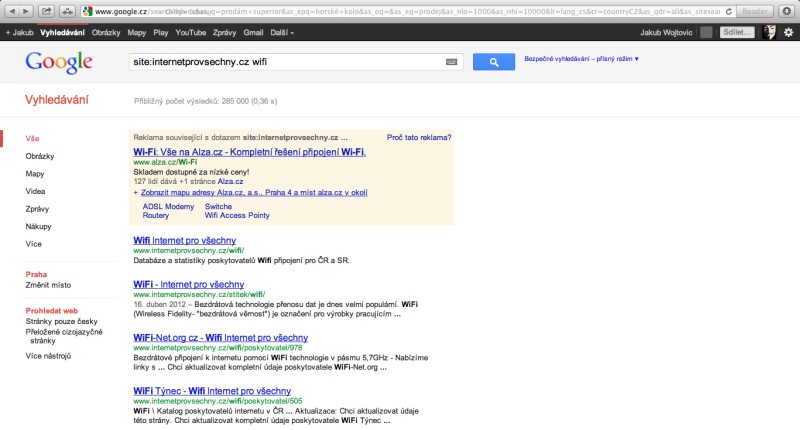Click the profile avatar picture
The width and height of the screenshot is (800, 430).
pyautogui.click(x=769, y=32)
